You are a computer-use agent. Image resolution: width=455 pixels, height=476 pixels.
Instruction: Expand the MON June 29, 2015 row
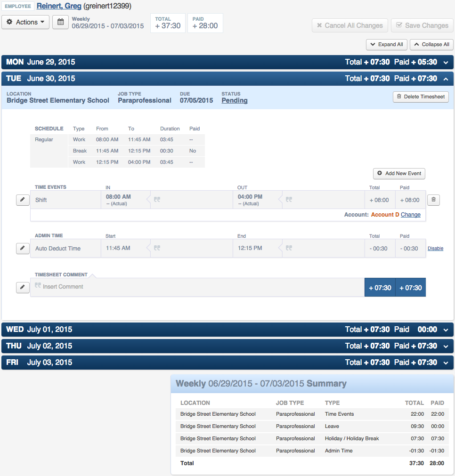click(x=446, y=62)
